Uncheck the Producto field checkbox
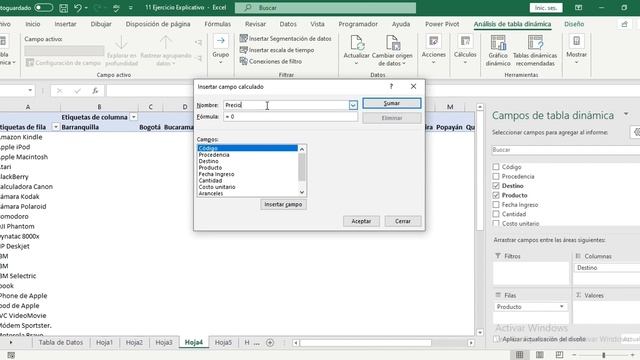The width and height of the screenshot is (640, 360). click(496, 195)
